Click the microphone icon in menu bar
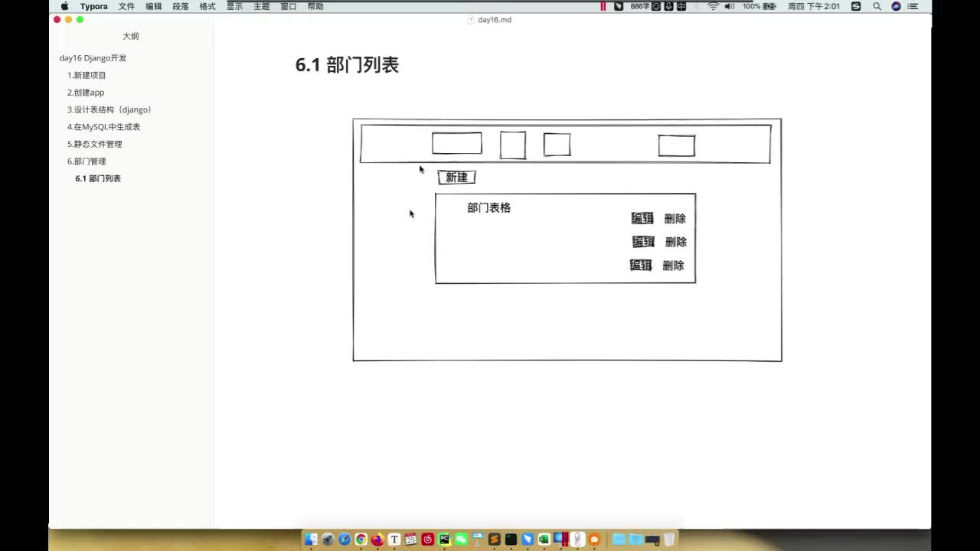980x551 pixels. tap(668, 6)
